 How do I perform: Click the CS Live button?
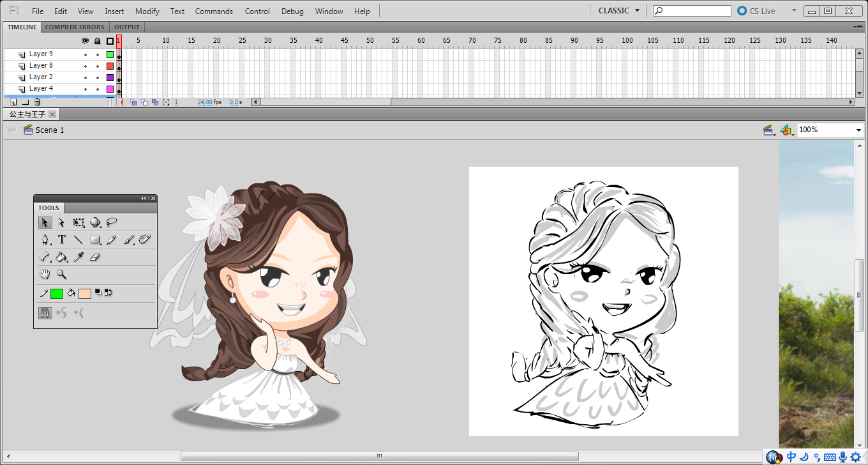[756, 11]
